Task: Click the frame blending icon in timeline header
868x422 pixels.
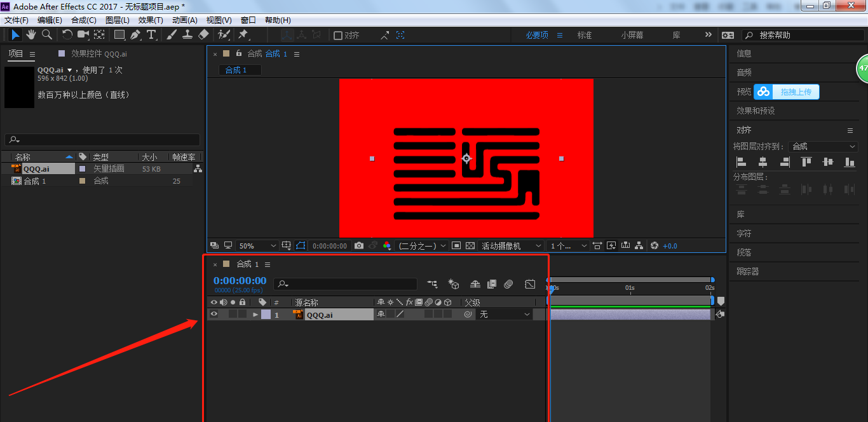Action: pyautogui.click(x=492, y=284)
